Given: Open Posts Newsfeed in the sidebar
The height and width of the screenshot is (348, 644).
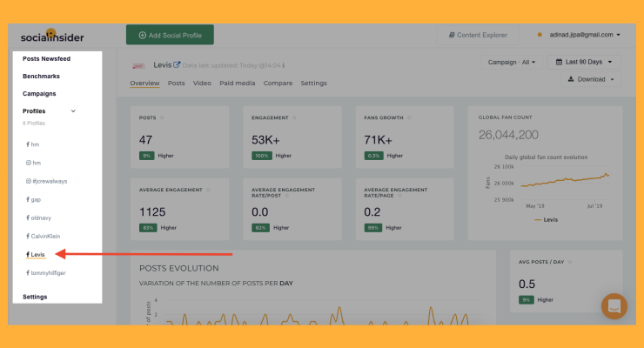Looking at the screenshot, I should (x=46, y=58).
